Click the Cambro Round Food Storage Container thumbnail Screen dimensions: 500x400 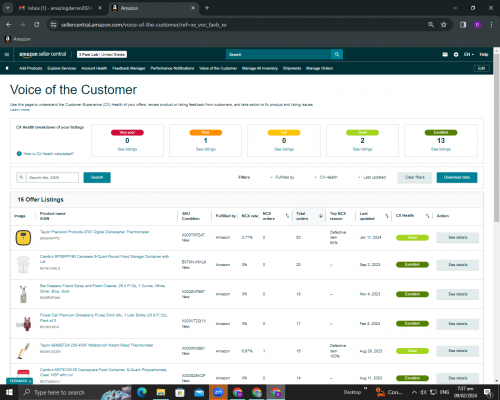[23, 265]
